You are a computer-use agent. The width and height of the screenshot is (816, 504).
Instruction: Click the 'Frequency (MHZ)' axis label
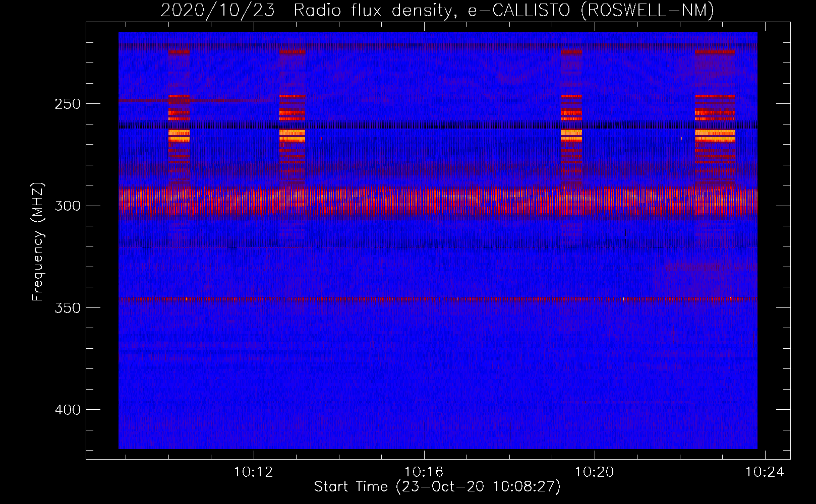tap(38, 242)
